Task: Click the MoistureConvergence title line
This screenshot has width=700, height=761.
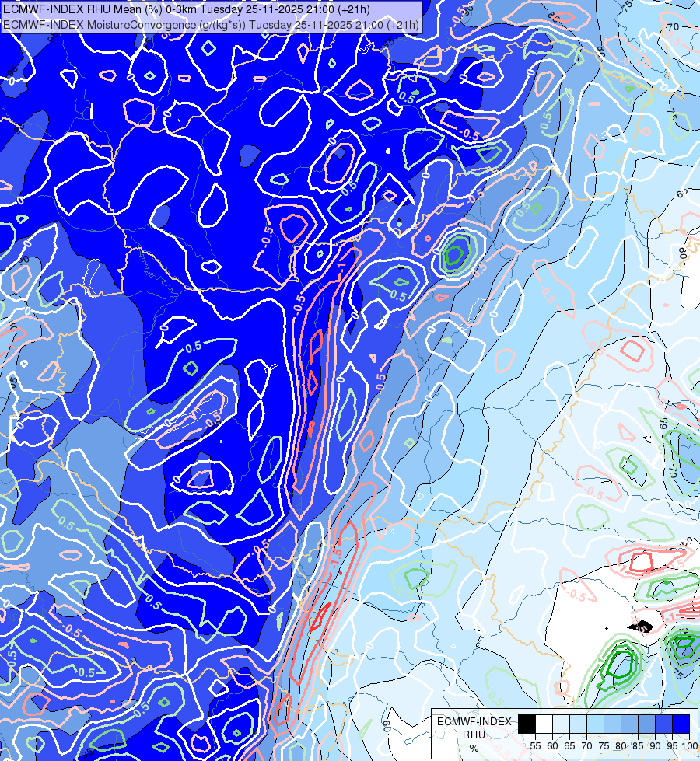Action: coord(211,25)
